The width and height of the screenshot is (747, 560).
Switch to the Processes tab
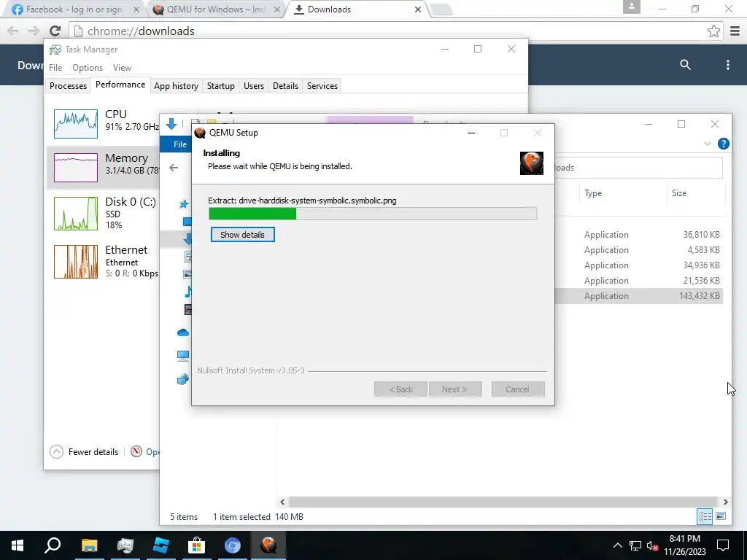pos(68,86)
